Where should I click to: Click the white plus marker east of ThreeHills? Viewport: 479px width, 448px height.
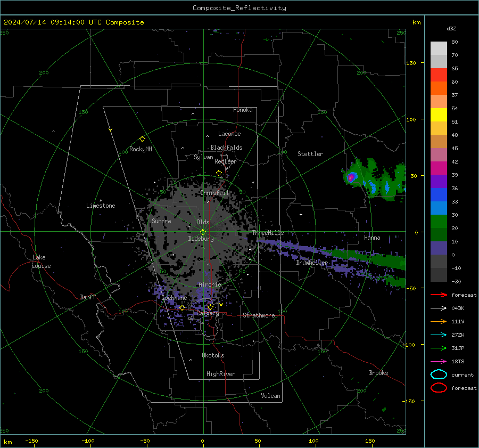coord(301,214)
